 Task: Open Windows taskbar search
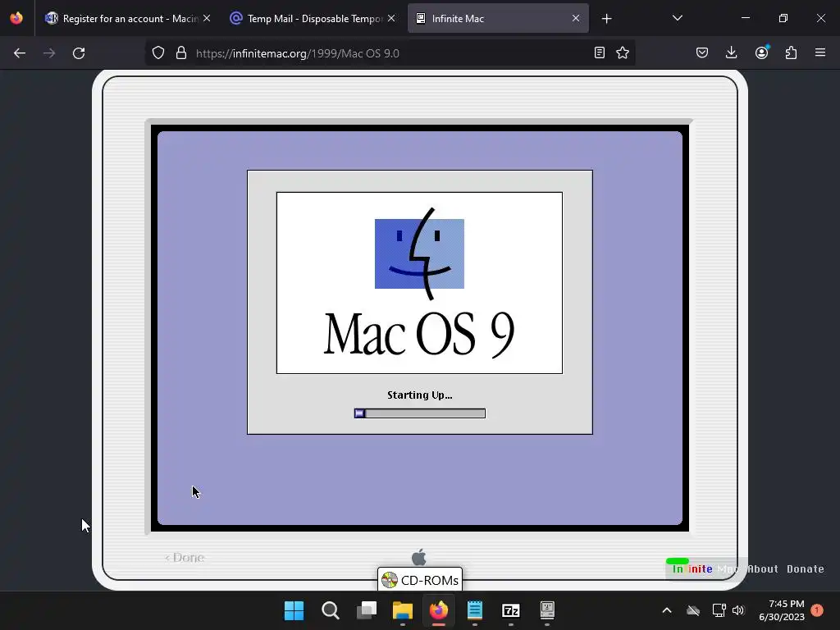[x=330, y=610]
